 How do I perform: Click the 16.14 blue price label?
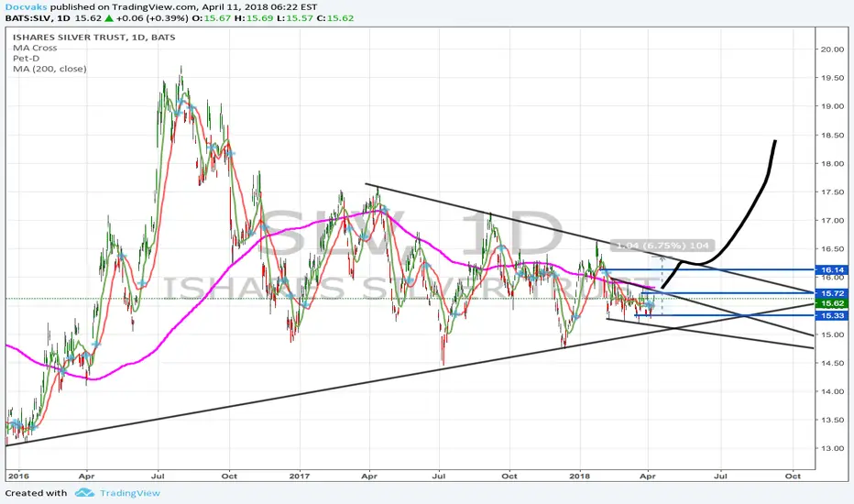pos(832,269)
